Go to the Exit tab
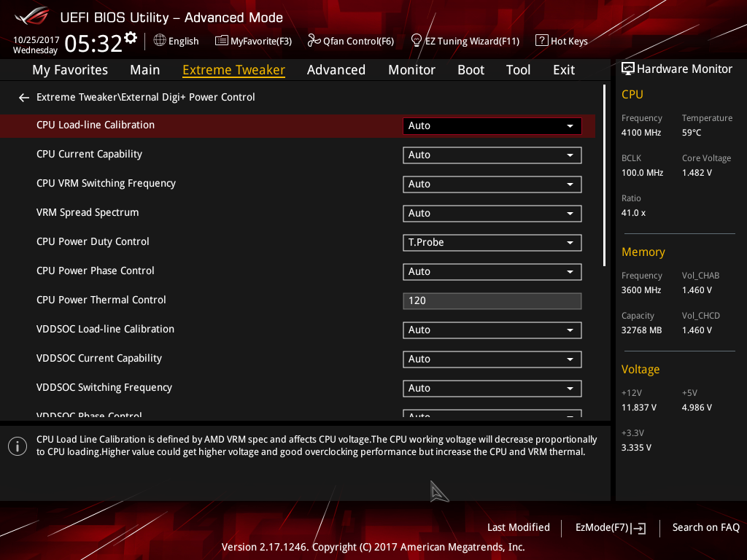Image resolution: width=747 pixels, height=560 pixels. click(564, 70)
